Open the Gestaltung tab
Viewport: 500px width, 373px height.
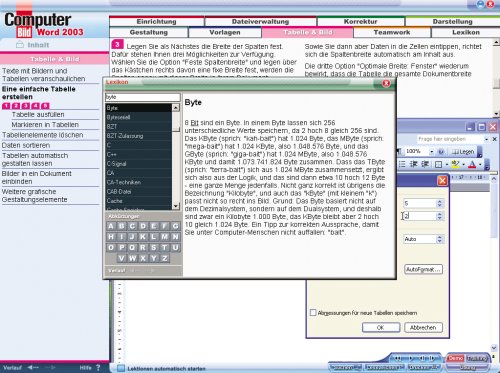pyautogui.click(x=149, y=33)
